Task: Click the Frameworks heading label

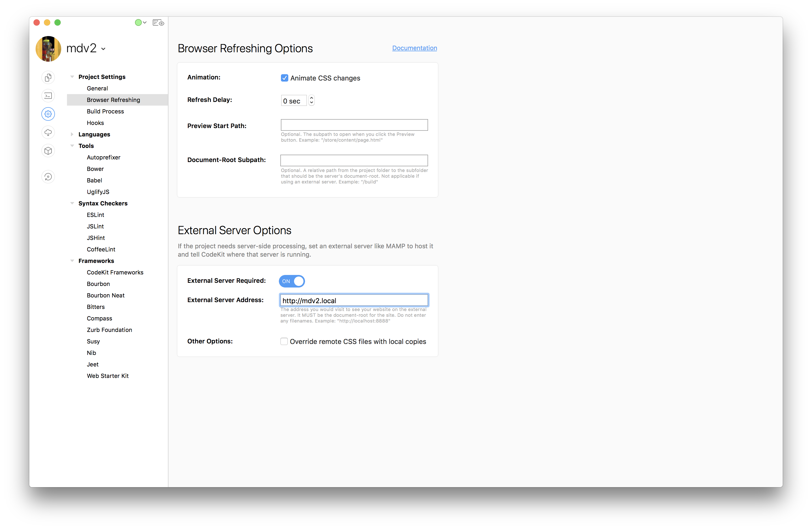Action: tap(96, 261)
